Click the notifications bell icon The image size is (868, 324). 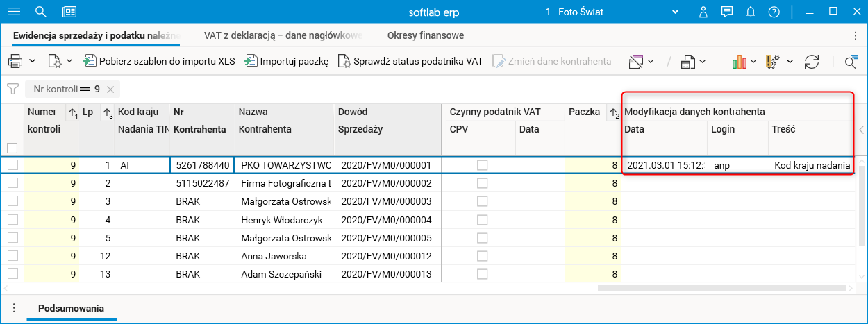[x=750, y=12]
